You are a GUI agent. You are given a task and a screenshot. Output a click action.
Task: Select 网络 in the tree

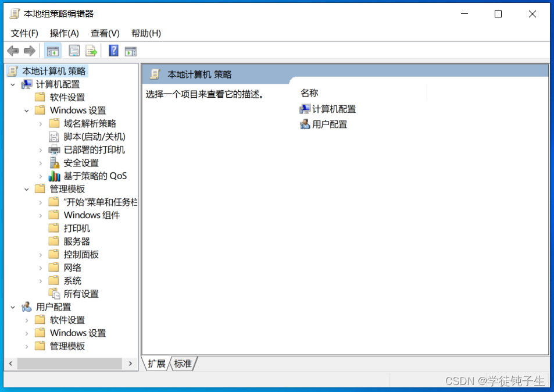coord(73,268)
